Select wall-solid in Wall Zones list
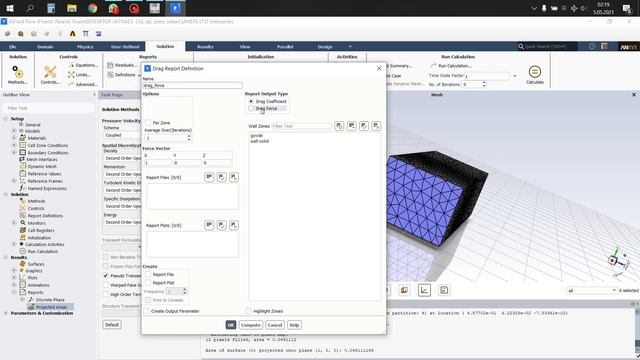The height and width of the screenshot is (360, 640). pyautogui.click(x=260, y=141)
